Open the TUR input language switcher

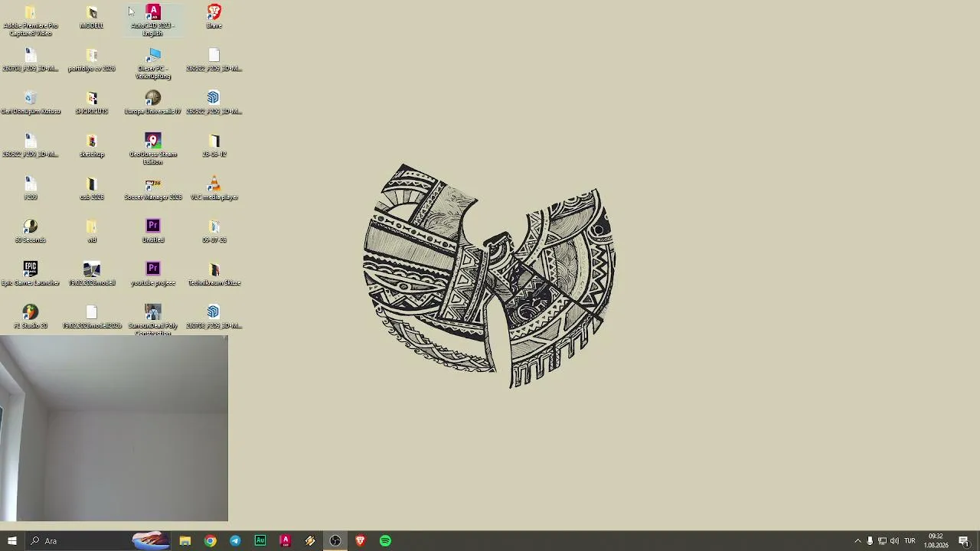910,541
